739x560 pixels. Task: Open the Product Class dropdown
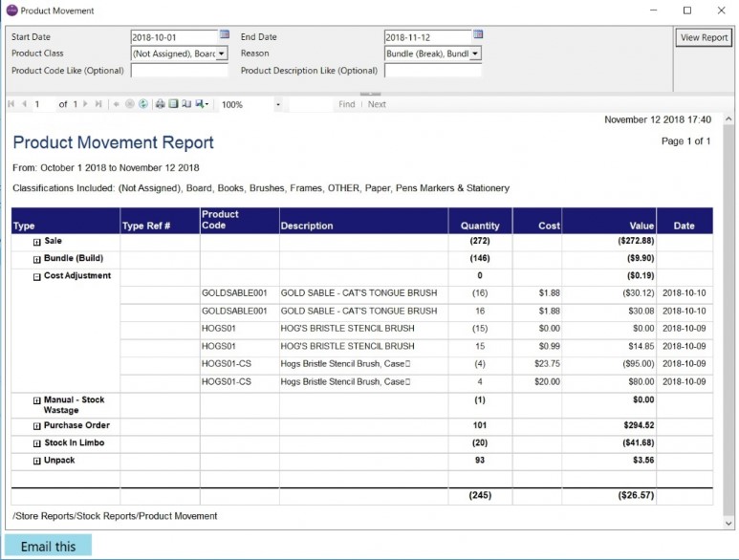tap(222, 54)
